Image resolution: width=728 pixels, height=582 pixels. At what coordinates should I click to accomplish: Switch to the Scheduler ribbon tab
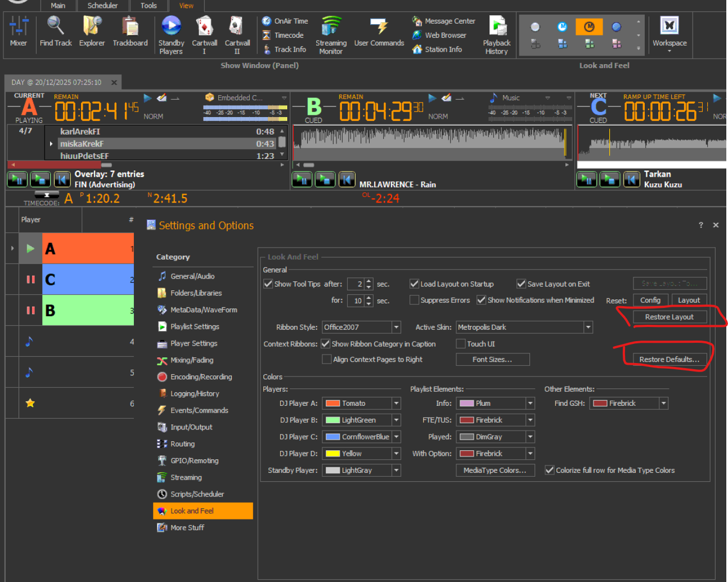tap(102, 6)
